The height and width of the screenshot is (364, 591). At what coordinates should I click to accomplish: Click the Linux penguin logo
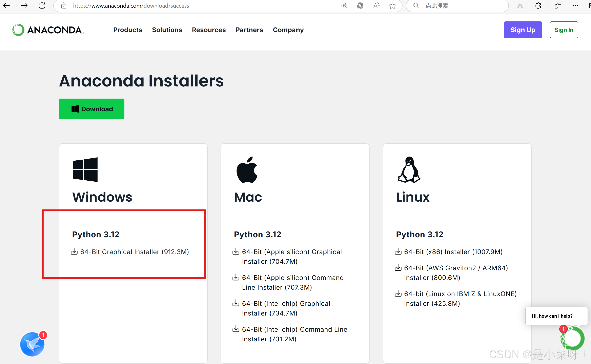[x=409, y=170]
